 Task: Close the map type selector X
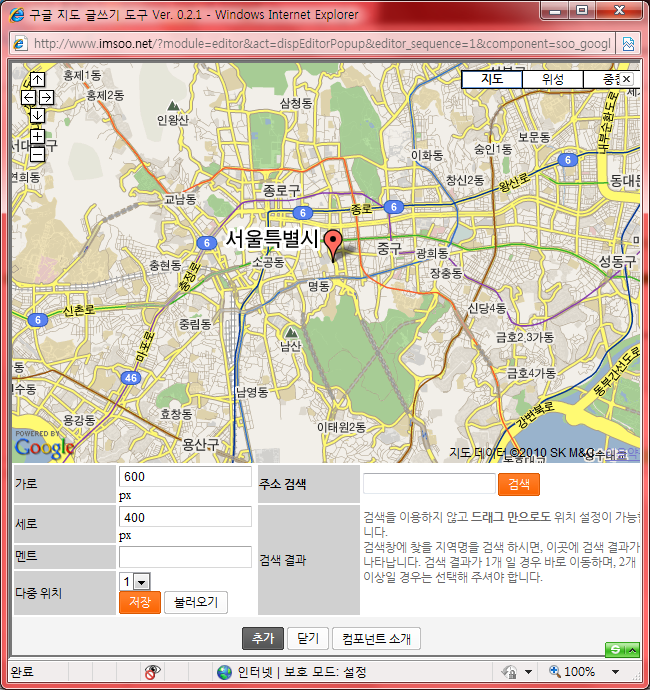[627, 79]
